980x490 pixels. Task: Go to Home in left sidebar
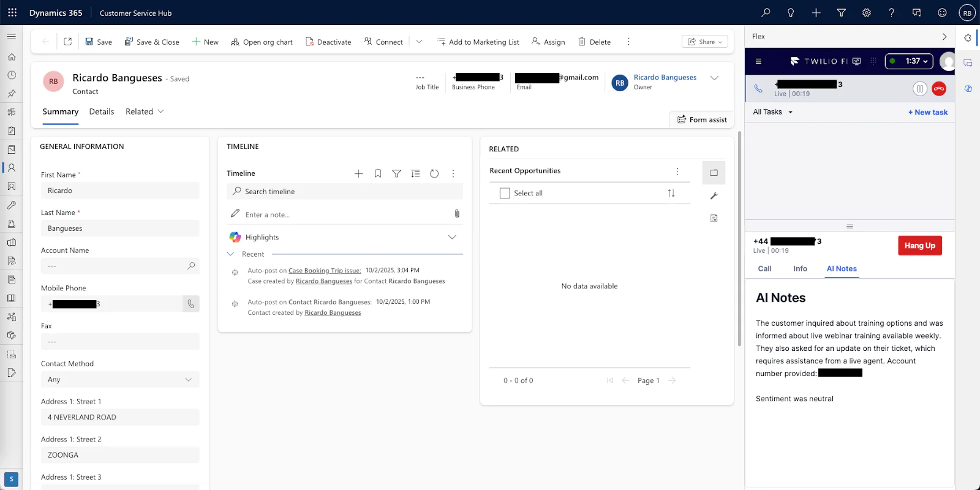tap(11, 56)
